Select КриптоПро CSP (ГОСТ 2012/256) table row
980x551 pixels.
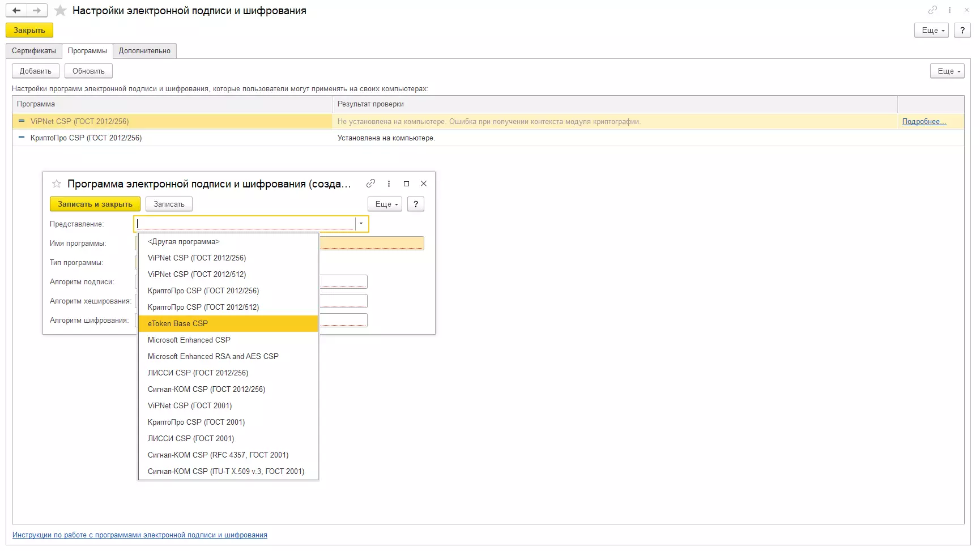pyautogui.click(x=488, y=138)
